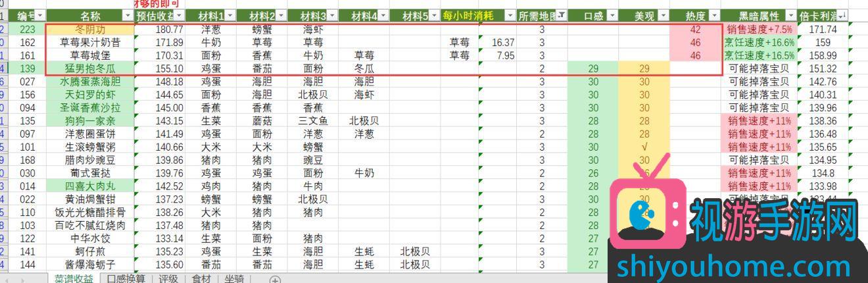Open the active filter icon on 所需地区
This screenshot has width=868, height=283.
click(x=560, y=15)
